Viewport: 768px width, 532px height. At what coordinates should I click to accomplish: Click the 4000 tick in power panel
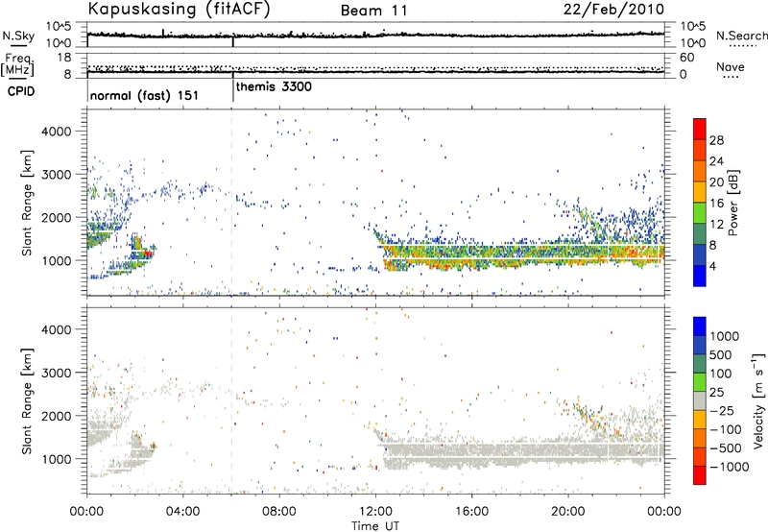(x=57, y=132)
